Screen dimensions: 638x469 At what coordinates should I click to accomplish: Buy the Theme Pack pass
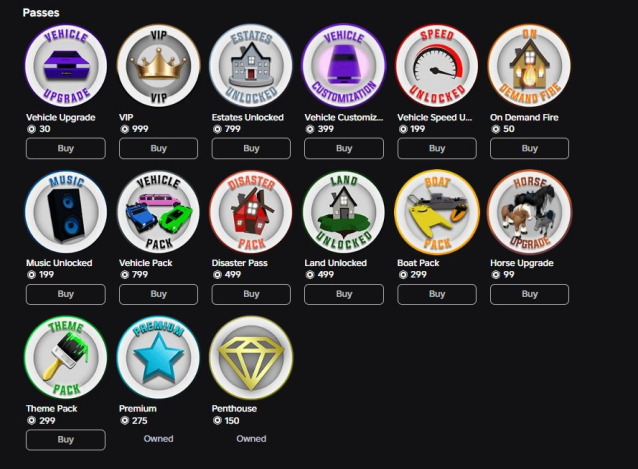[66, 440]
